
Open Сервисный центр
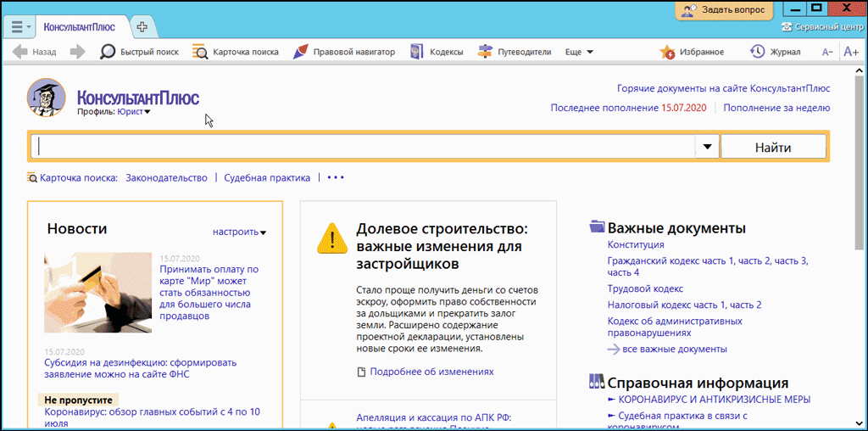click(822, 27)
